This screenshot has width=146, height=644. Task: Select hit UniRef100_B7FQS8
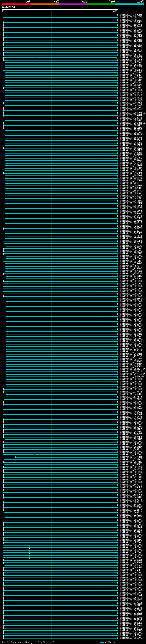coord(131,261)
